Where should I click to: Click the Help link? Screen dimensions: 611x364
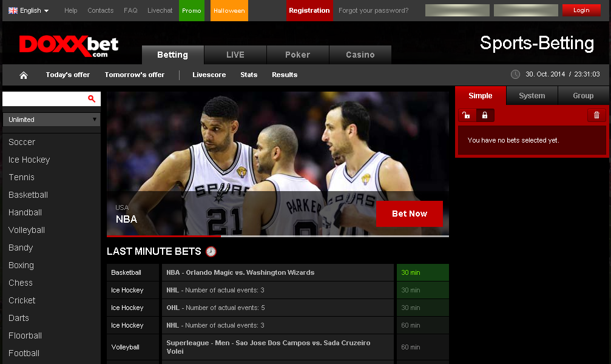pyautogui.click(x=70, y=10)
